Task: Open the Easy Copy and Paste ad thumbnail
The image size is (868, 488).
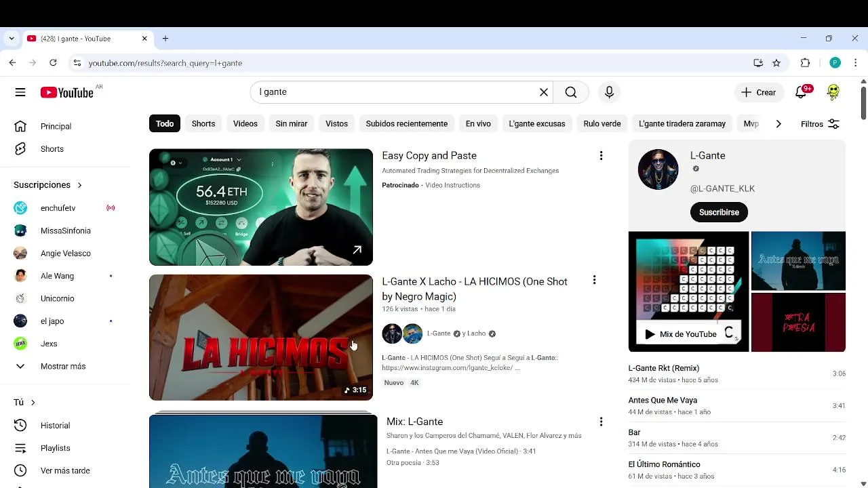Action: click(x=261, y=207)
